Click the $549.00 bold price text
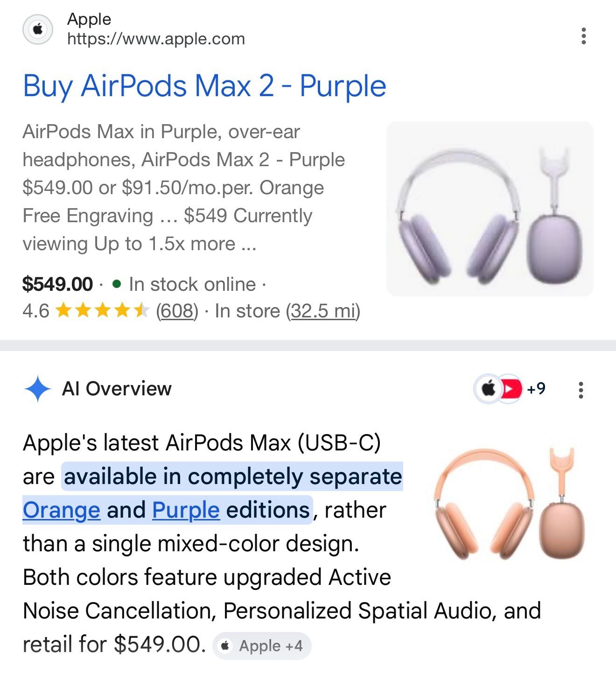Image resolution: width=616 pixels, height=674 pixels. [x=58, y=284]
